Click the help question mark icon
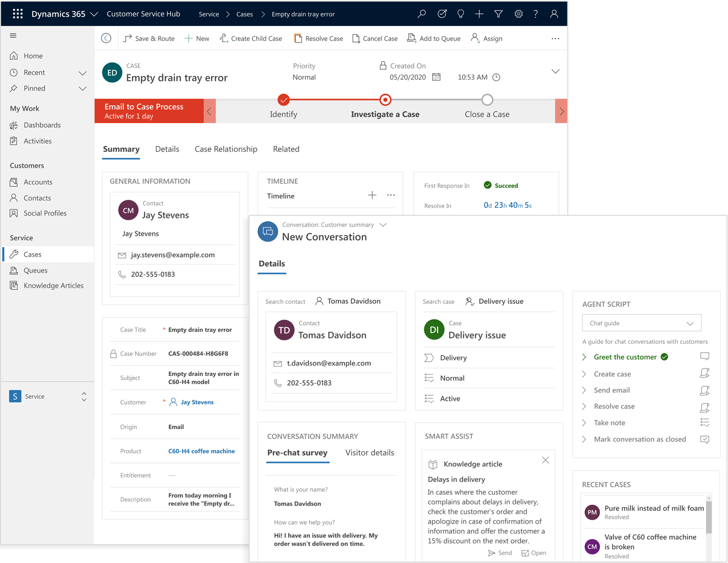Screen dimensions: 728x563 [536, 14]
